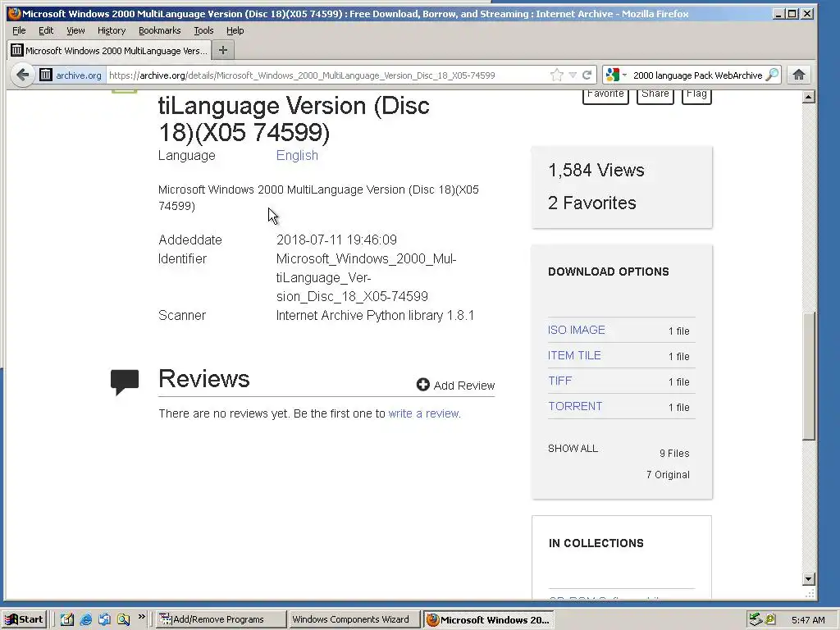Click the Favorite button

pyautogui.click(x=605, y=95)
